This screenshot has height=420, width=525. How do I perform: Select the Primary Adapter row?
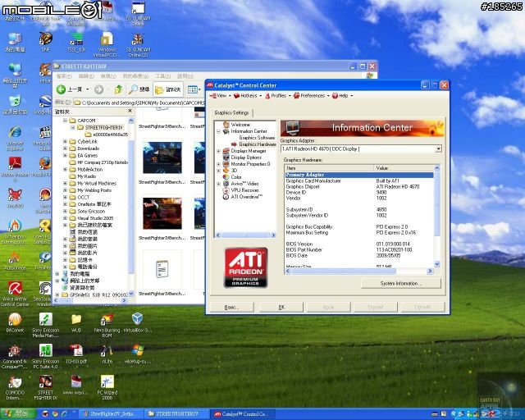(359, 175)
